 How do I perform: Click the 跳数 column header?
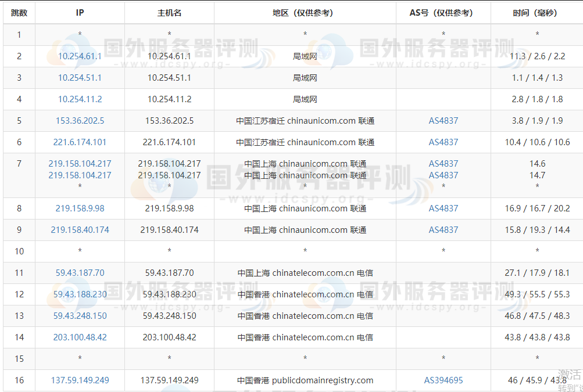point(19,13)
